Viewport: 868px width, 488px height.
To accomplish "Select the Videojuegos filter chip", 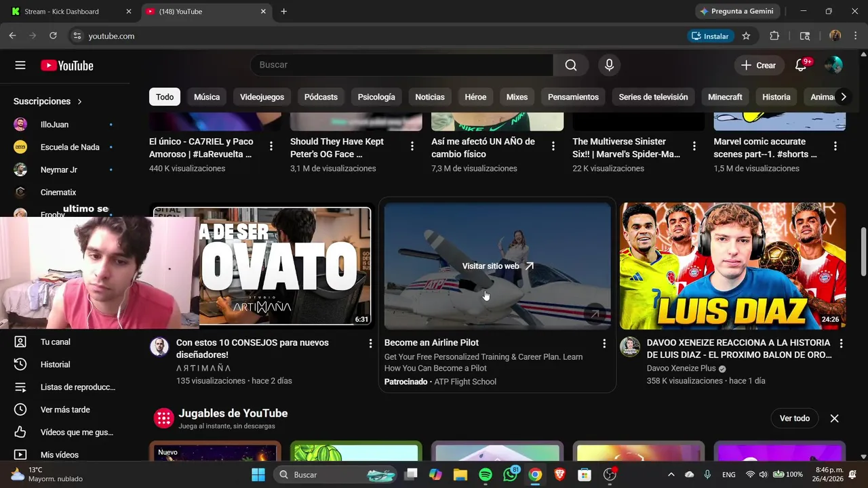I will tap(262, 97).
